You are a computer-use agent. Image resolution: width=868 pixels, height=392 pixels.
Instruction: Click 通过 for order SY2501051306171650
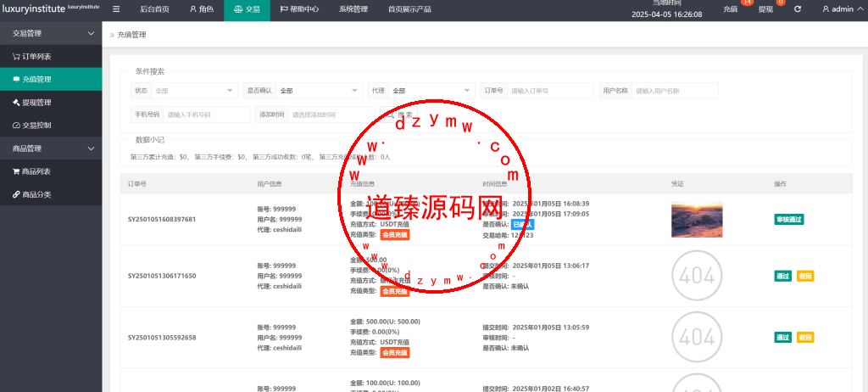782,276
